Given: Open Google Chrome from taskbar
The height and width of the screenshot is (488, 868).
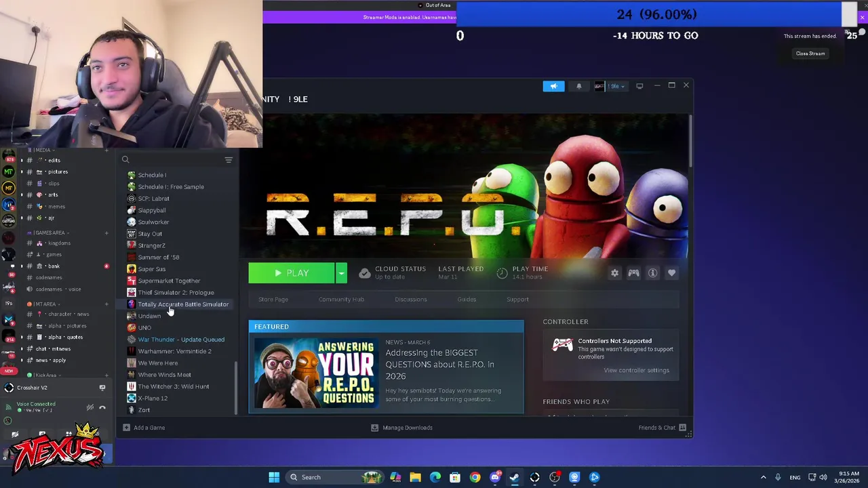Looking at the screenshot, I should [475, 477].
